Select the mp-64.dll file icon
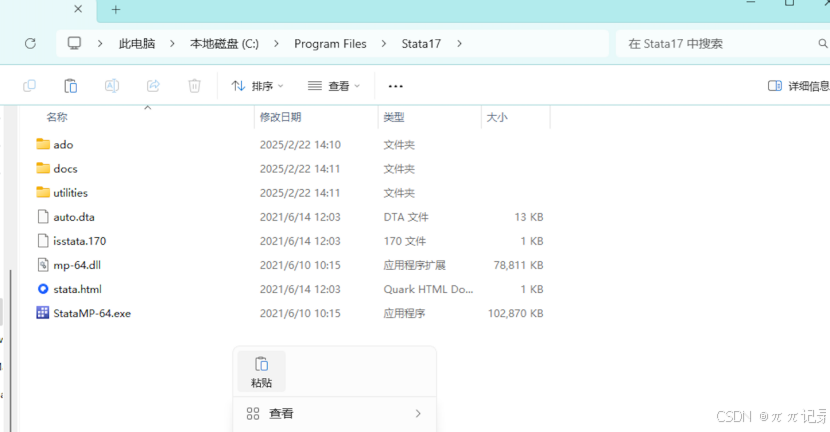Screen dimensions: 830x432 coord(43,265)
